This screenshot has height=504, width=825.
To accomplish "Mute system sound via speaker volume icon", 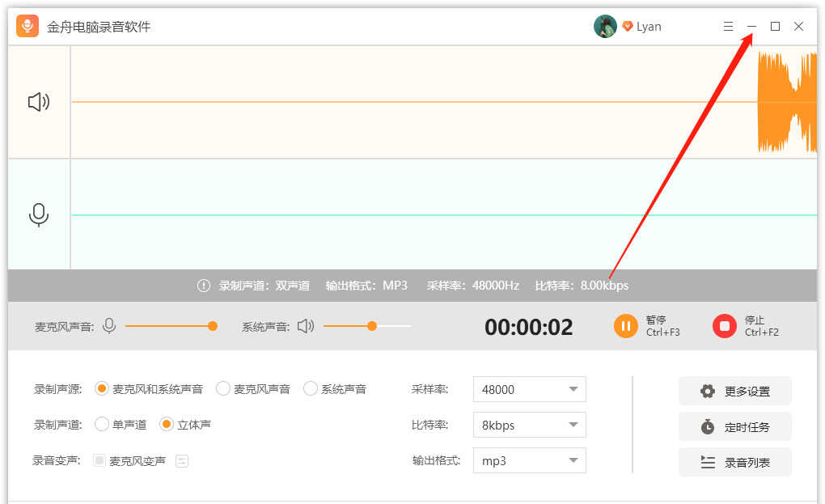I will click(305, 326).
